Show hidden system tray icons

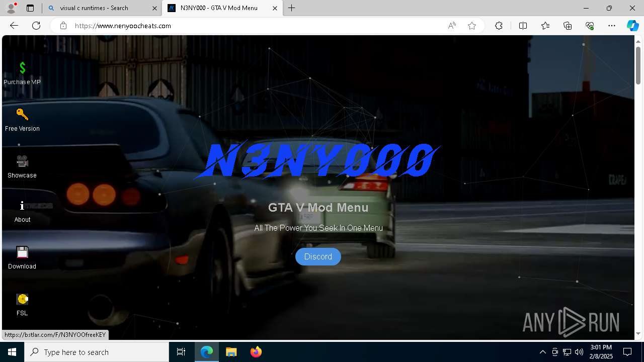tap(542, 352)
